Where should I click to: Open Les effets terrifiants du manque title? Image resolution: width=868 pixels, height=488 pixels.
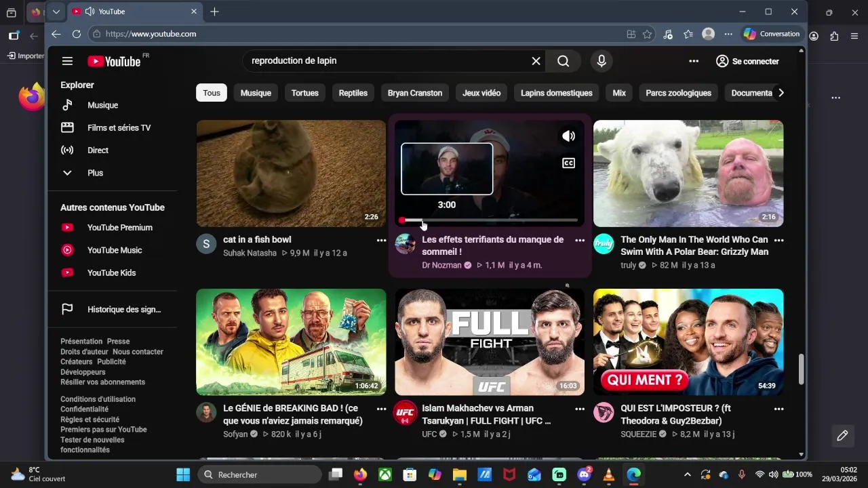pyautogui.click(x=493, y=245)
